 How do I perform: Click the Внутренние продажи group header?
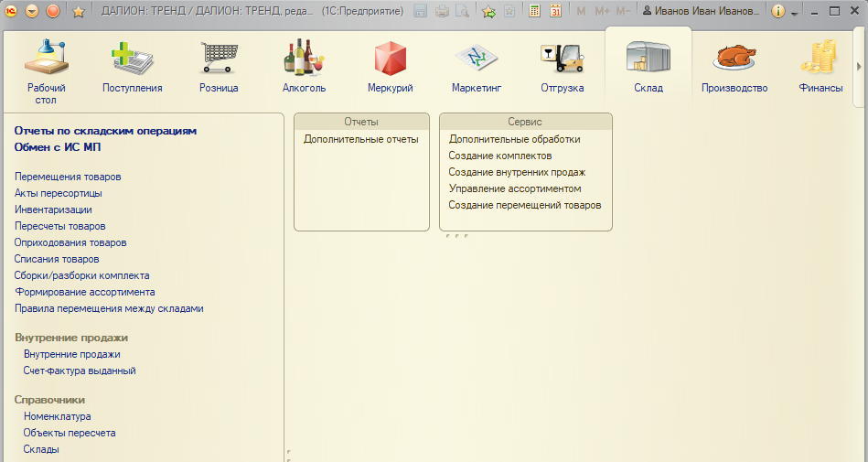pyautogui.click(x=71, y=338)
